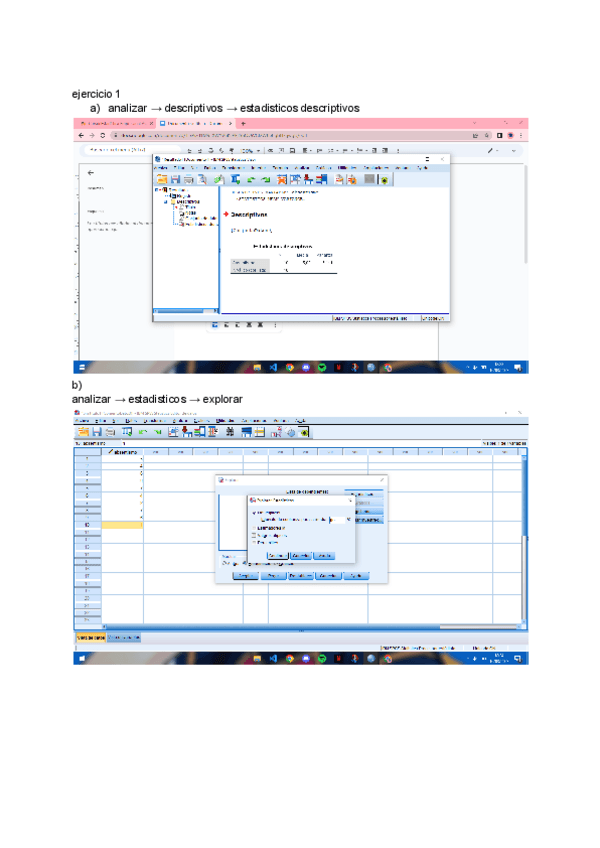This screenshot has width=600, height=848.
Task: Save icon in SPSS output viewer toolbar
Action: [x=175, y=180]
